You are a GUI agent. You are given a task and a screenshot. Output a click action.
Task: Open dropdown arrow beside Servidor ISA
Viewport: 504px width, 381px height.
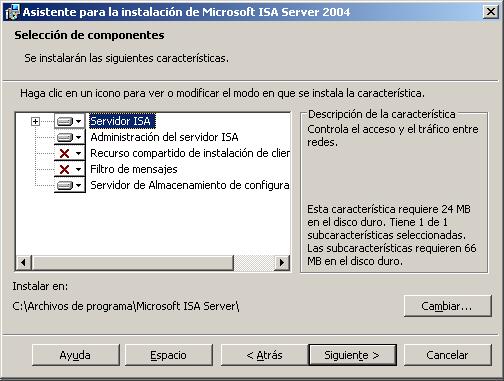pyautogui.click(x=78, y=121)
